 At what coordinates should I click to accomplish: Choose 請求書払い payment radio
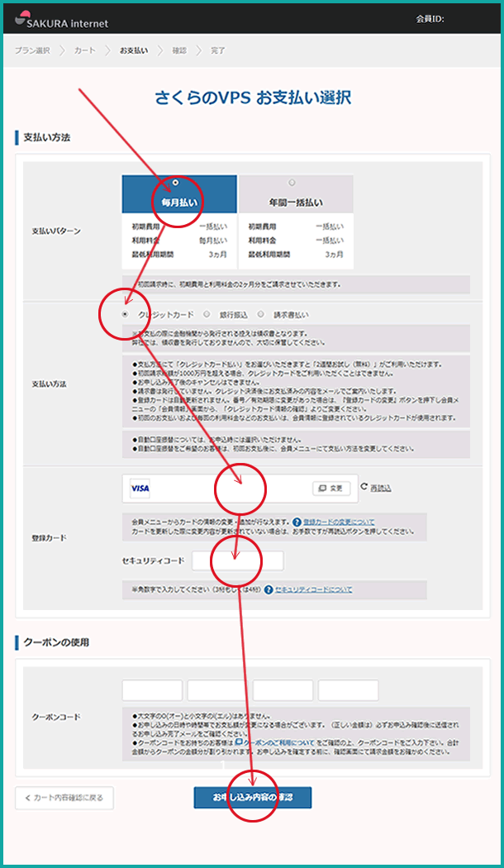(261, 314)
